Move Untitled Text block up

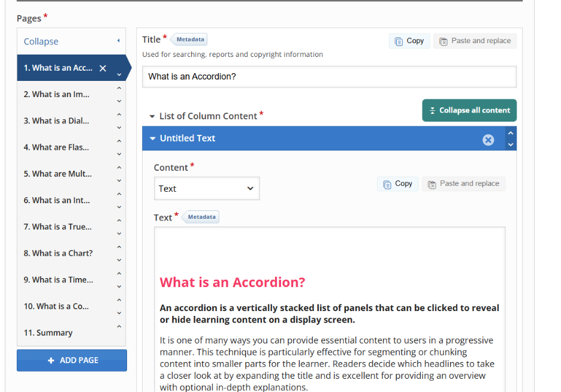510,132
